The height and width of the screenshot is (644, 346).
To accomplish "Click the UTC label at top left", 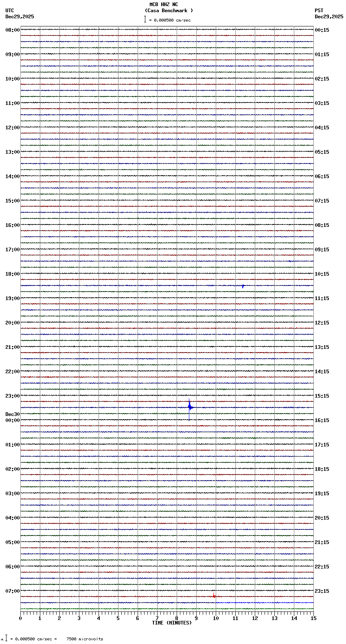I will (x=10, y=11).
